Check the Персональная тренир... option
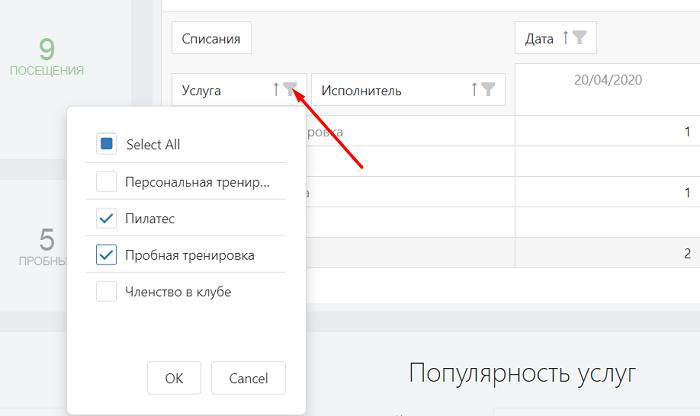The width and height of the screenshot is (700, 416). point(106,181)
